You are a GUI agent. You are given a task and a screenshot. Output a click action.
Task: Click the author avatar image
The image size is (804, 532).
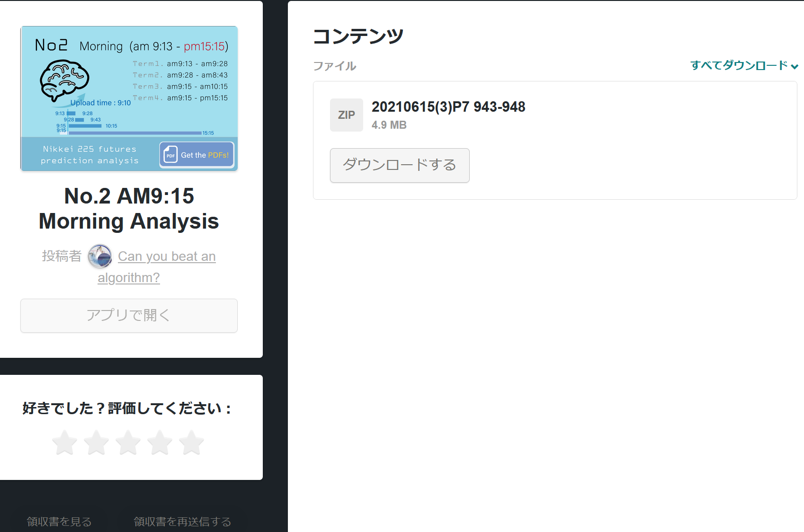click(x=100, y=256)
